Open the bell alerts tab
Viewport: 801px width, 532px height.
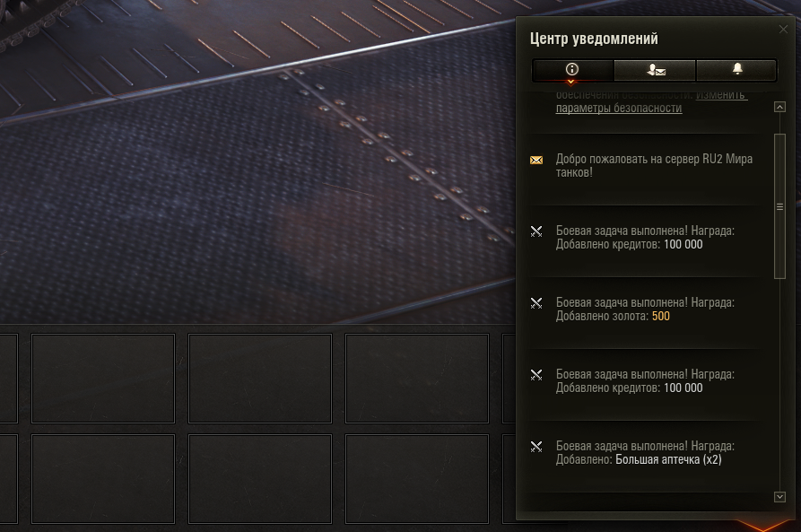(736, 70)
